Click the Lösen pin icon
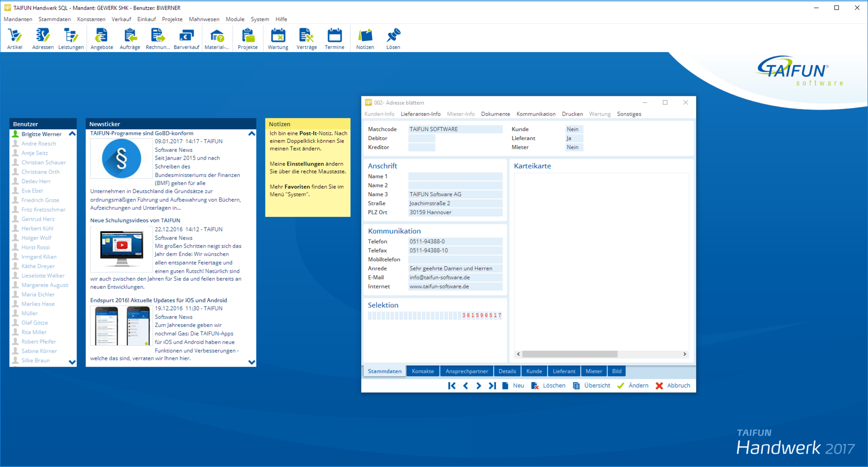This screenshot has height=467, width=868. 393,38
